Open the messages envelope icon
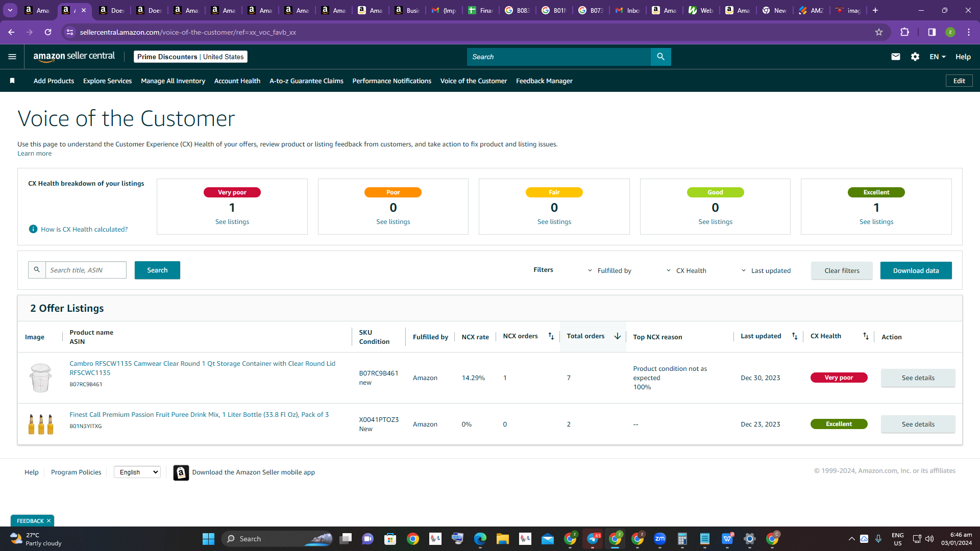 point(895,57)
